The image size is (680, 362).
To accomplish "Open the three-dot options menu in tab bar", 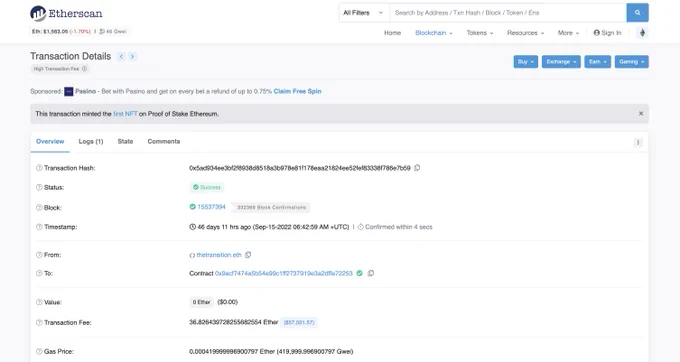I will 638,142.
